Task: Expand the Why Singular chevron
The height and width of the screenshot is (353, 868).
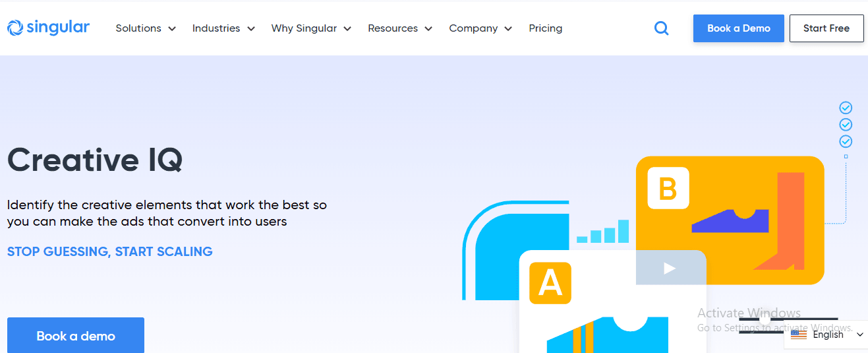Action: click(347, 29)
